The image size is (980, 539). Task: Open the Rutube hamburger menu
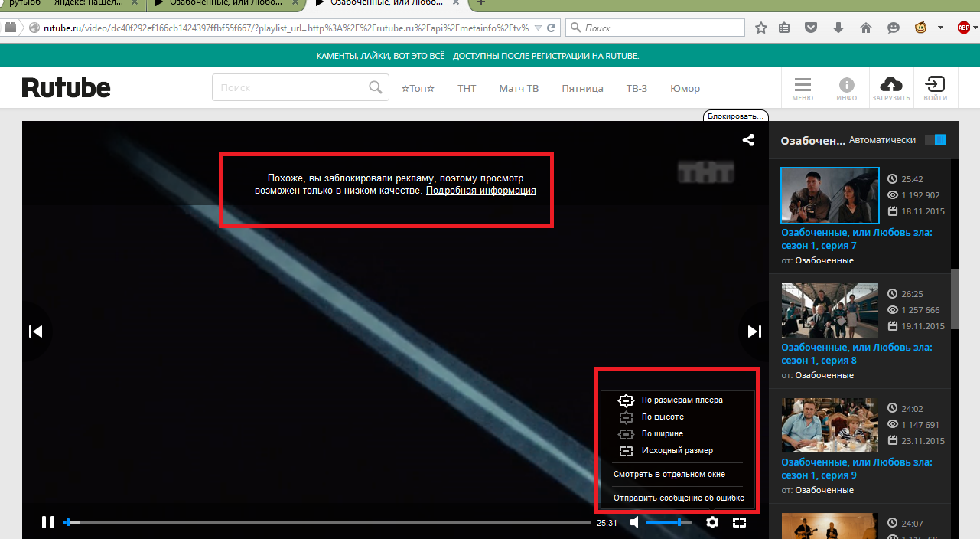click(x=803, y=88)
